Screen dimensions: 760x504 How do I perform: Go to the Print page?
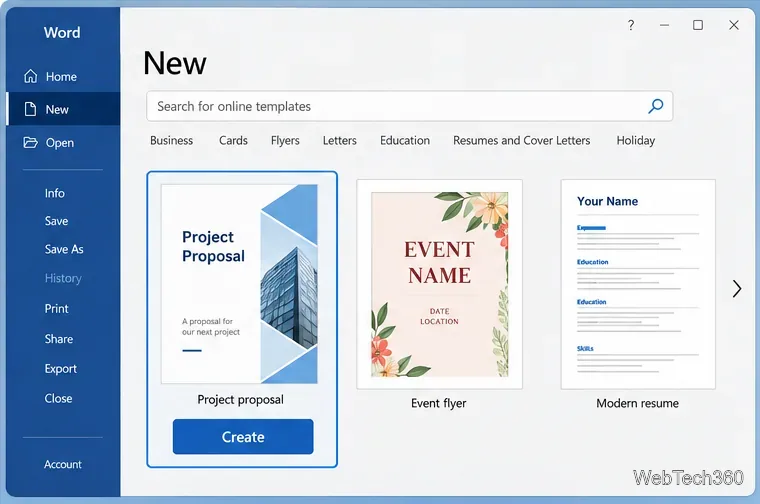[x=56, y=309]
